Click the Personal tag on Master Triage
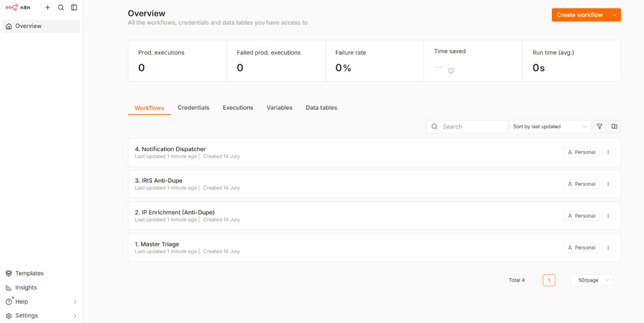The image size is (644, 323). coord(581,248)
